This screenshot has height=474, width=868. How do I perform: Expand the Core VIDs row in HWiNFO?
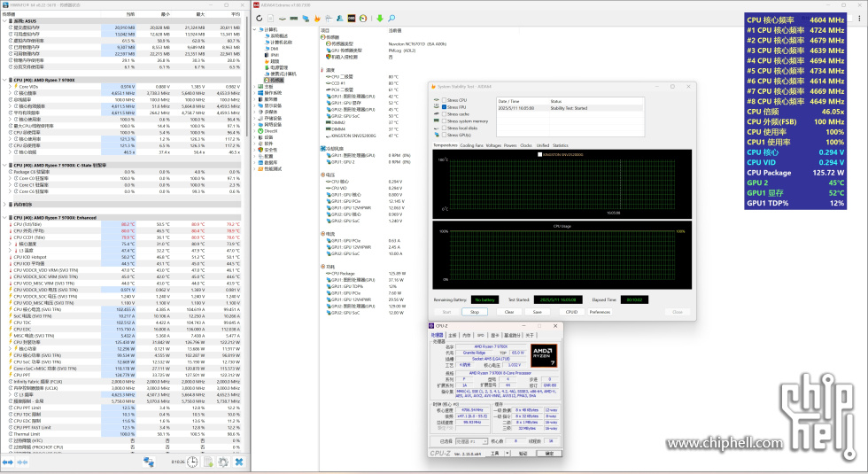click(10, 87)
